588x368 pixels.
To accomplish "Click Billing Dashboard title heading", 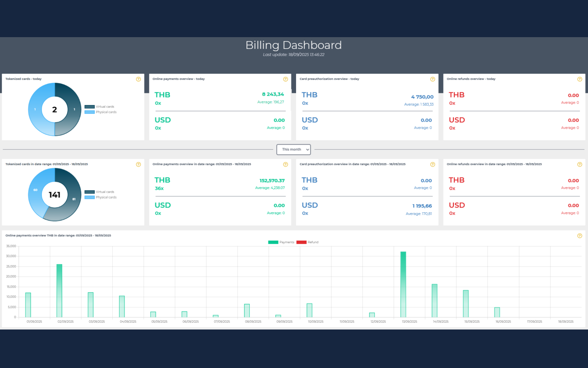I will (x=294, y=45).
